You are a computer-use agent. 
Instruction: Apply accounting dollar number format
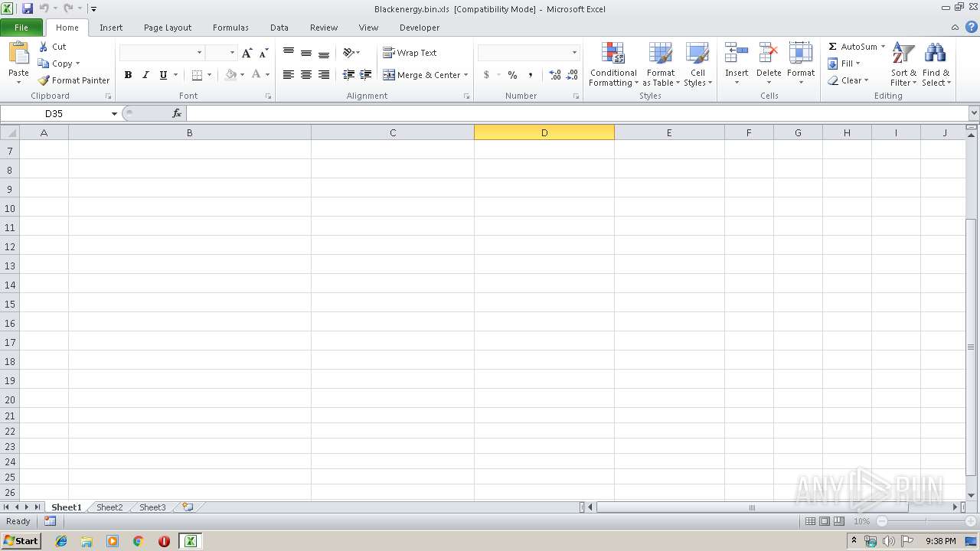(x=486, y=75)
